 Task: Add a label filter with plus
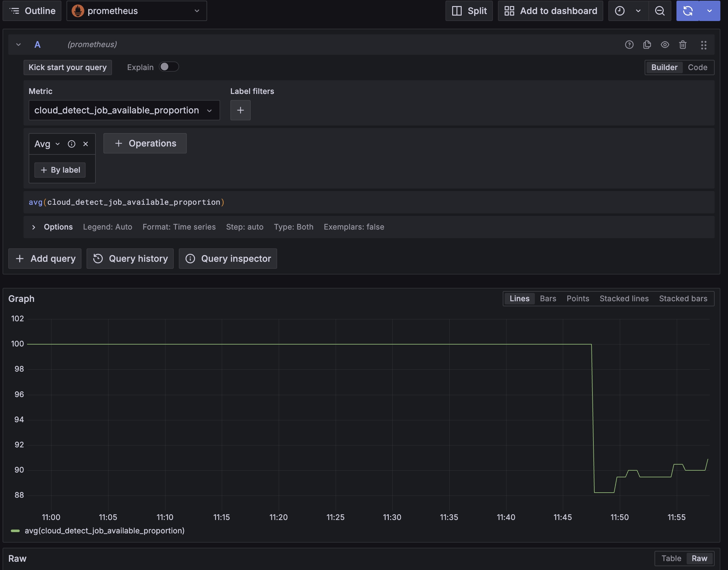pyautogui.click(x=241, y=110)
